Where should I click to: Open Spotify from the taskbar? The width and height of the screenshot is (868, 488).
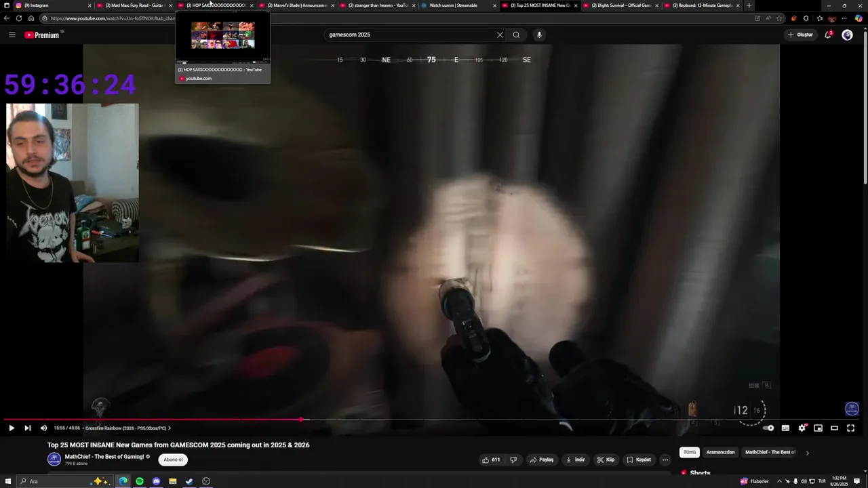coord(140,481)
